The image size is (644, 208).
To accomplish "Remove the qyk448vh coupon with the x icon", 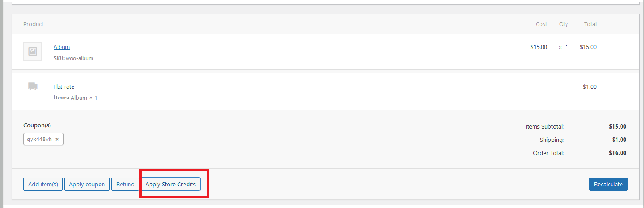I will pos(57,139).
